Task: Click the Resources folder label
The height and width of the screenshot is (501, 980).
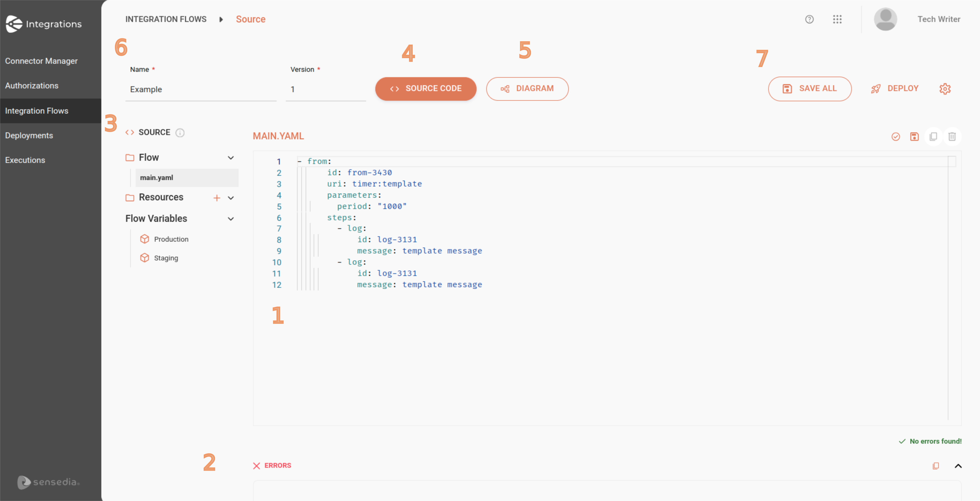Action: (161, 197)
